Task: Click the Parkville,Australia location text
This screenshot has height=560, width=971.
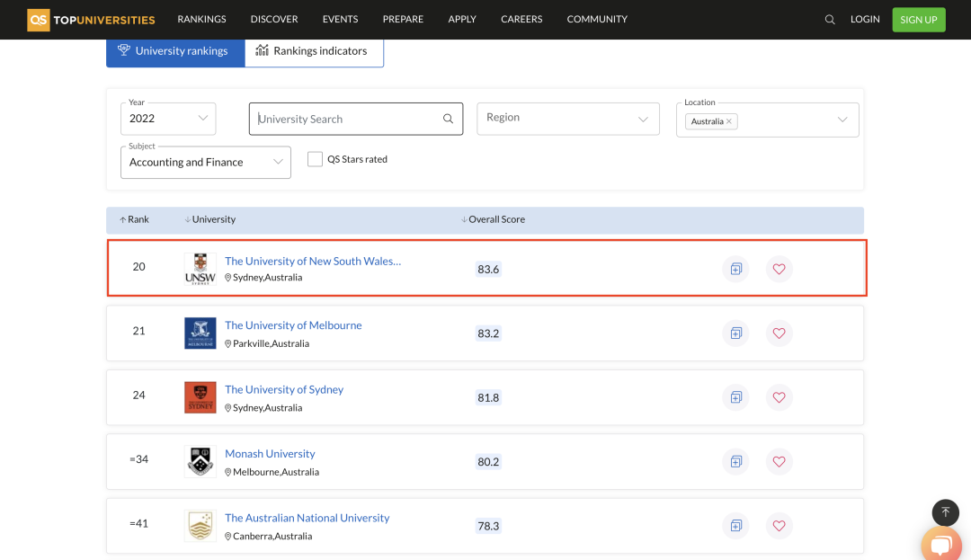Action: (271, 343)
